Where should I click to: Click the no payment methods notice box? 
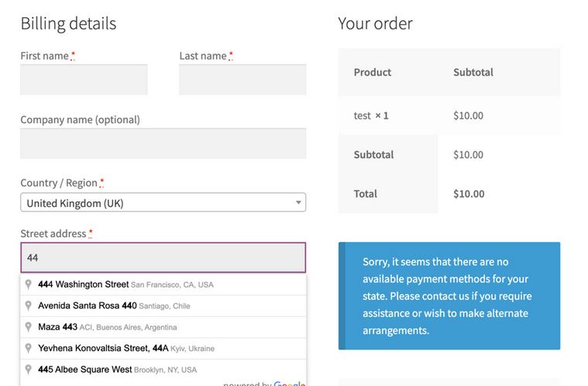449,296
